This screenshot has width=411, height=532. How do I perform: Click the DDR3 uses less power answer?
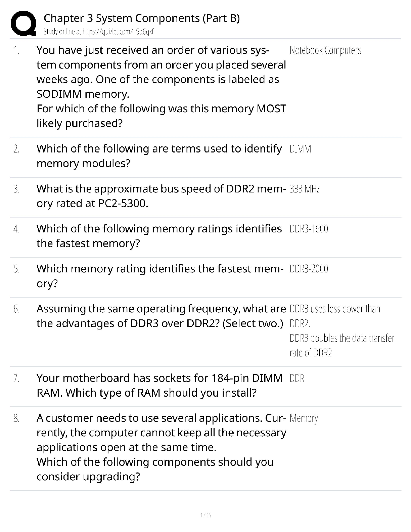(334, 316)
